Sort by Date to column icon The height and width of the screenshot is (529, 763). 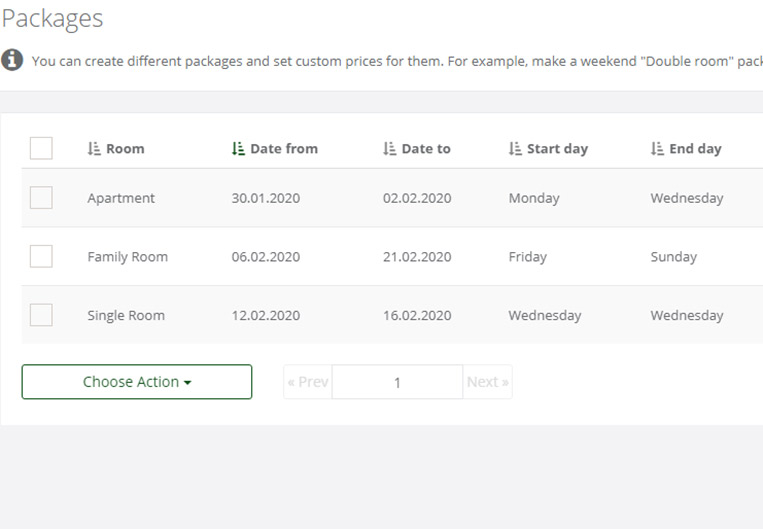tap(389, 148)
